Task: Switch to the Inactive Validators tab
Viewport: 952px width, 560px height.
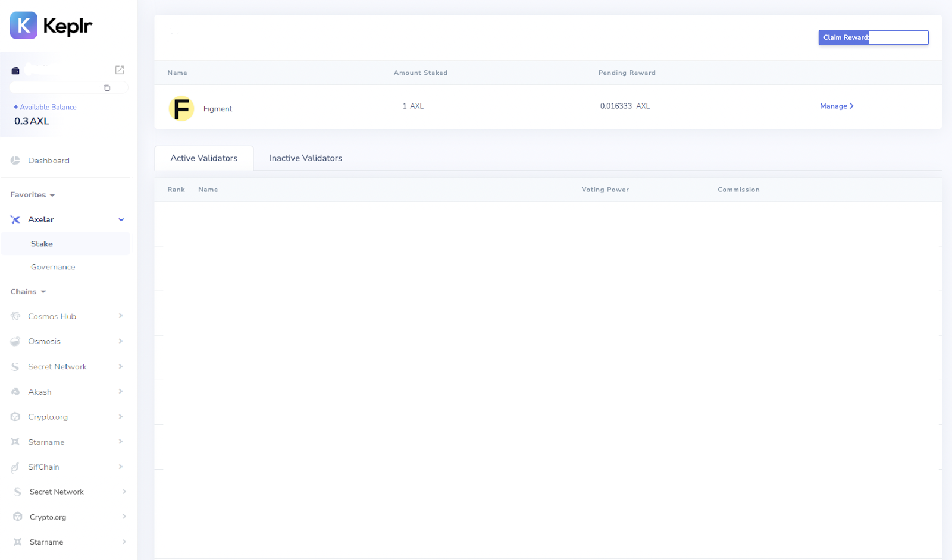Action: coord(305,158)
